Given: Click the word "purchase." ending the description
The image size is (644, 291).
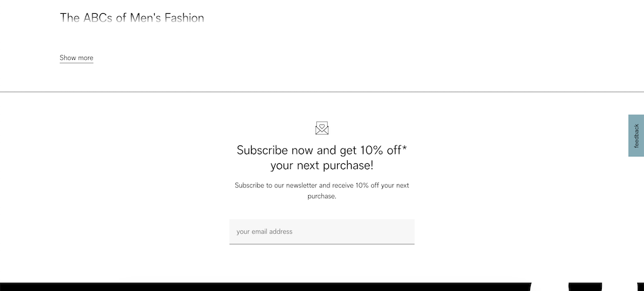Looking at the screenshot, I should 321,197.
